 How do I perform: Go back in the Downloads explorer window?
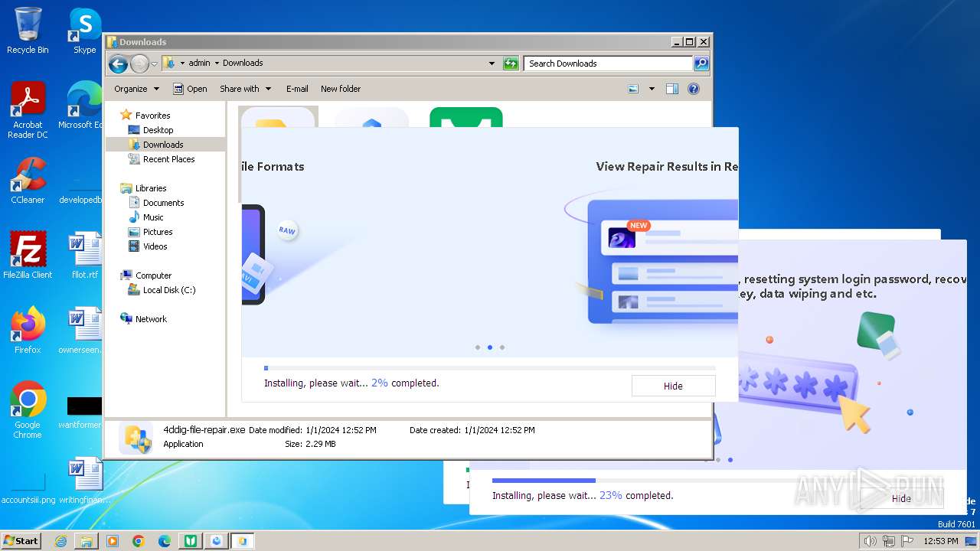click(118, 64)
